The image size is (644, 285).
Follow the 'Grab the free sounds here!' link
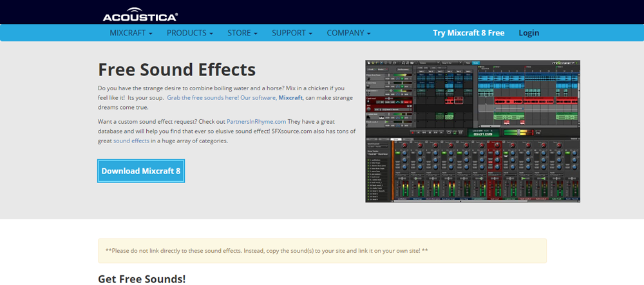point(202,98)
